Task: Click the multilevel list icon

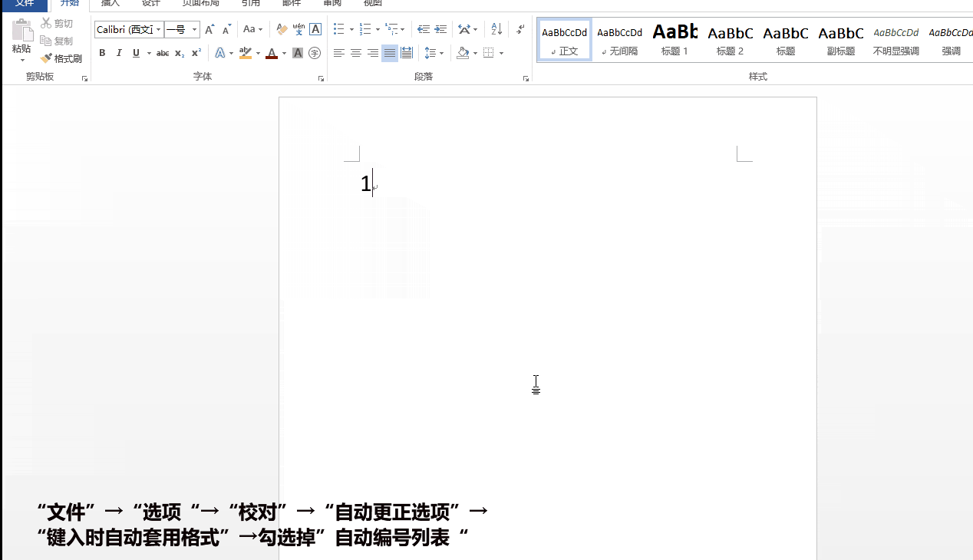Action: click(x=391, y=30)
